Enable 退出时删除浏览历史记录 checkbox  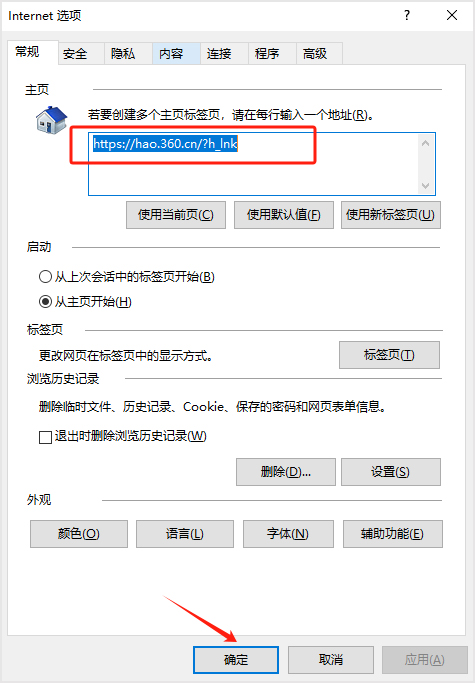point(45,437)
